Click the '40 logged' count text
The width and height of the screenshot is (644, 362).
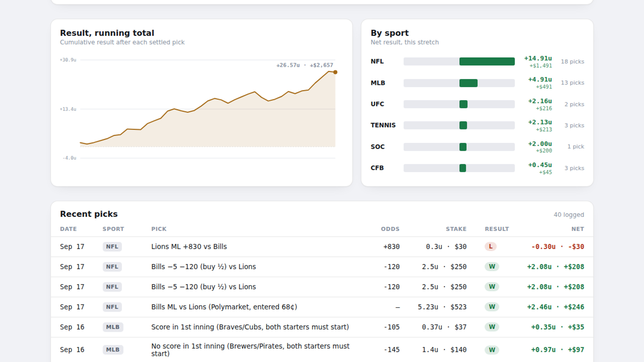point(569,215)
